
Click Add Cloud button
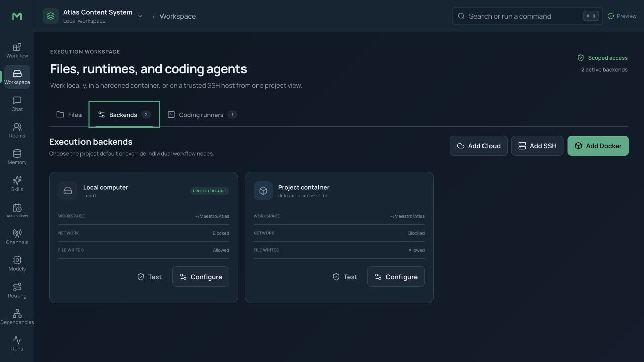pos(478,146)
